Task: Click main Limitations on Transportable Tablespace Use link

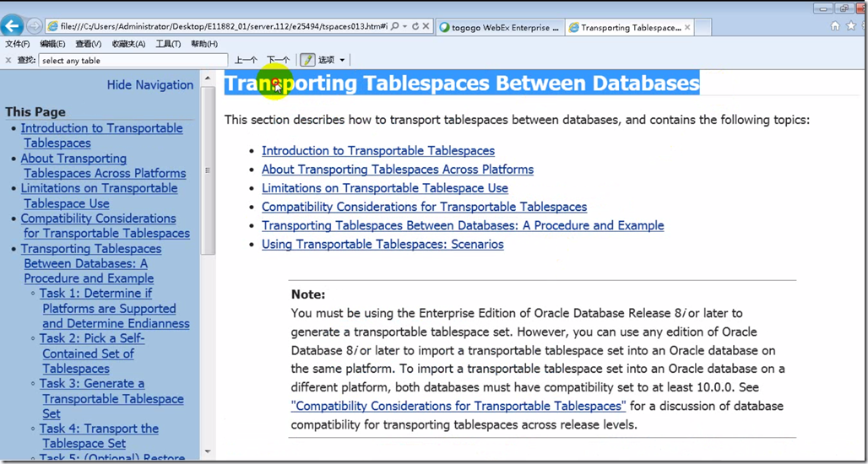Action: click(385, 188)
